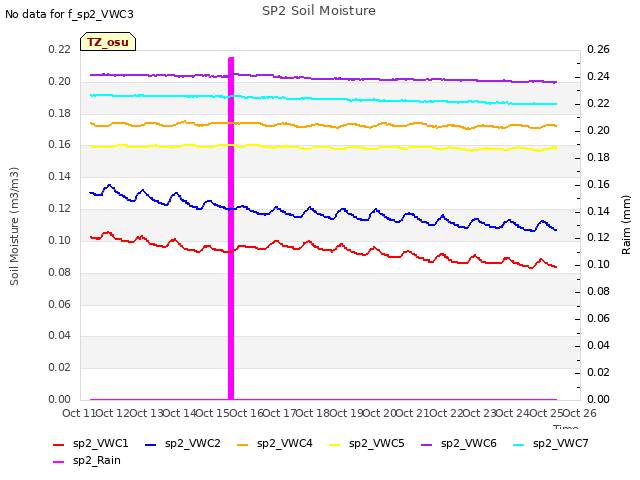Click the magenta rain spike bar
The height and width of the screenshot is (480, 640).
pyautogui.click(x=231, y=228)
